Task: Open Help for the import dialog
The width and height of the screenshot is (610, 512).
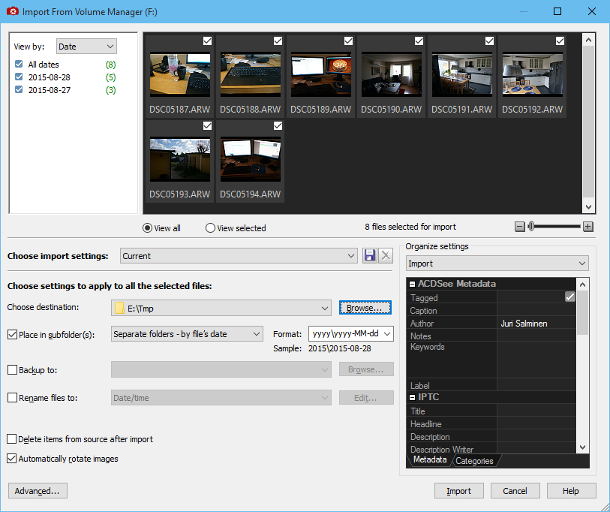Action: pos(571,491)
